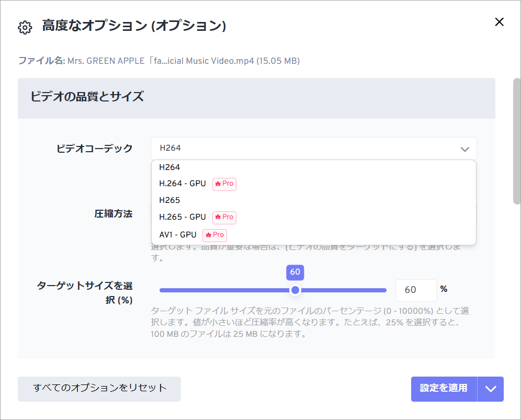The image size is (521, 420).
Task: Click the Pro badge beside H.264 - GPU
Action: [224, 184]
